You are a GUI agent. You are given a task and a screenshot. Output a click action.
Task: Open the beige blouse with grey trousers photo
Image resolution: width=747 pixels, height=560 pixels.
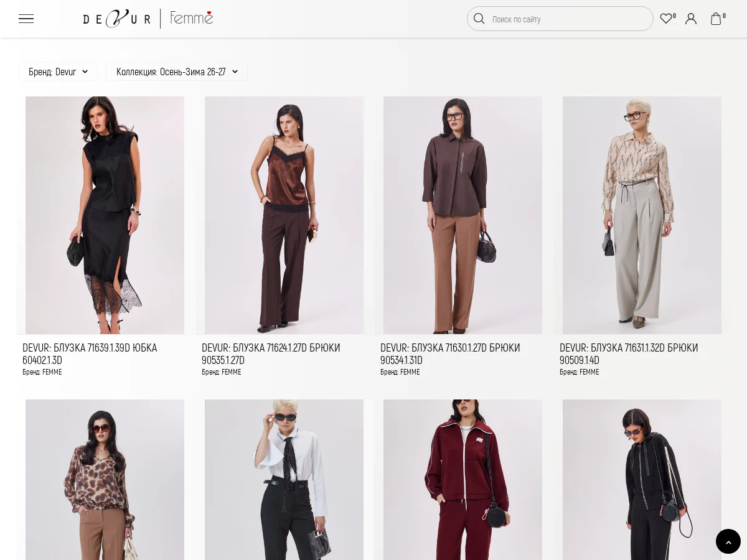(642, 215)
